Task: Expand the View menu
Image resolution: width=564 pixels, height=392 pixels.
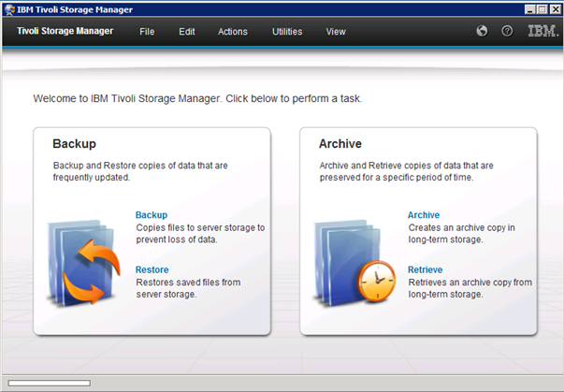Action: 336,32
